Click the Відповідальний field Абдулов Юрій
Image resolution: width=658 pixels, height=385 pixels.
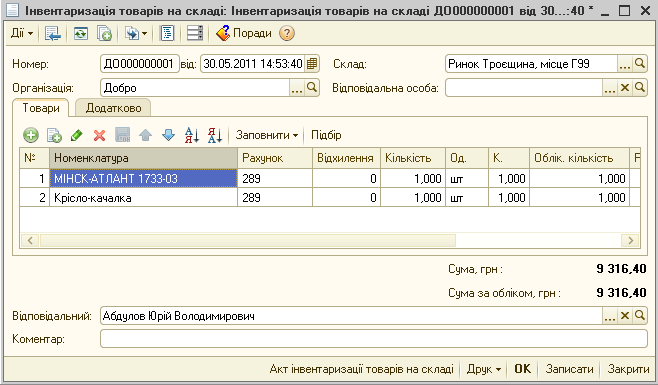pos(352,316)
